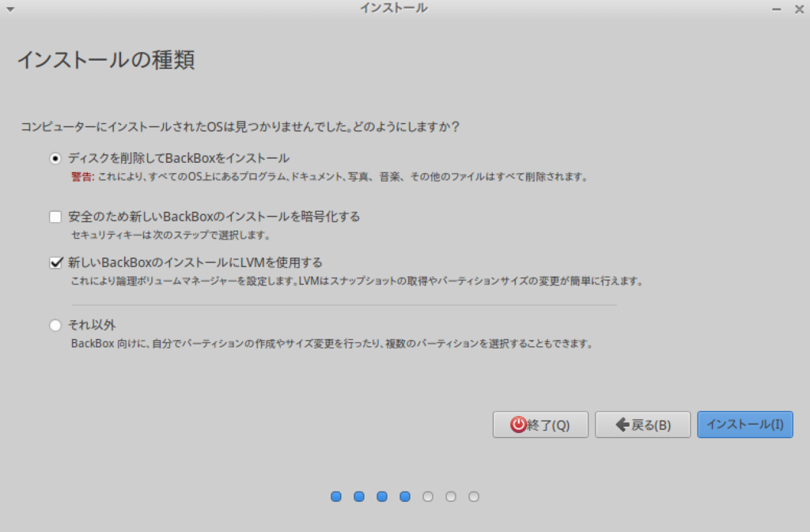This screenshot has width=810, height=532.
Task: Go back with the 戻る(B) button
Action: (x=642, y=424)
